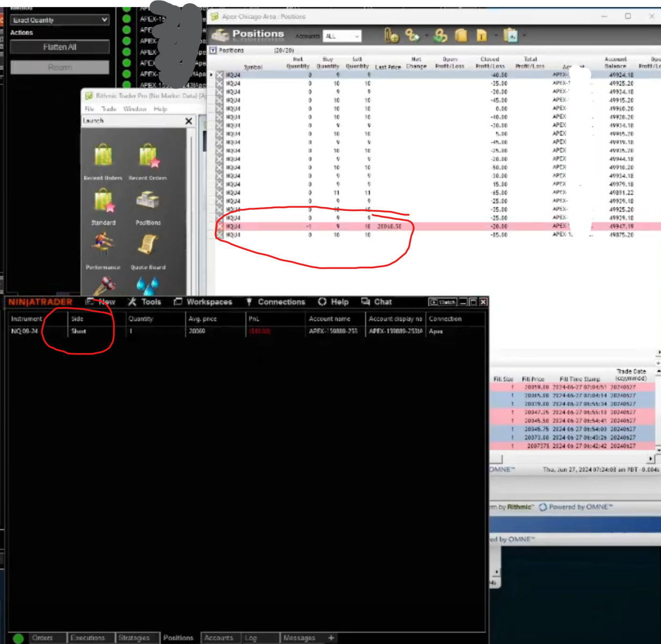Click first Positions toolbar icon with green plus
The image size is (661, 644).
tap(391, 36)
